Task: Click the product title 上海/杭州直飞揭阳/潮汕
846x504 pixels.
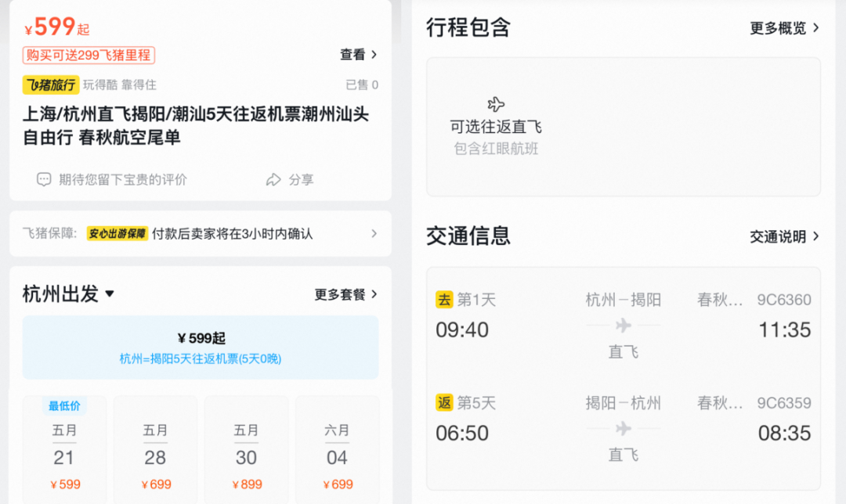Action: (196, 125)
